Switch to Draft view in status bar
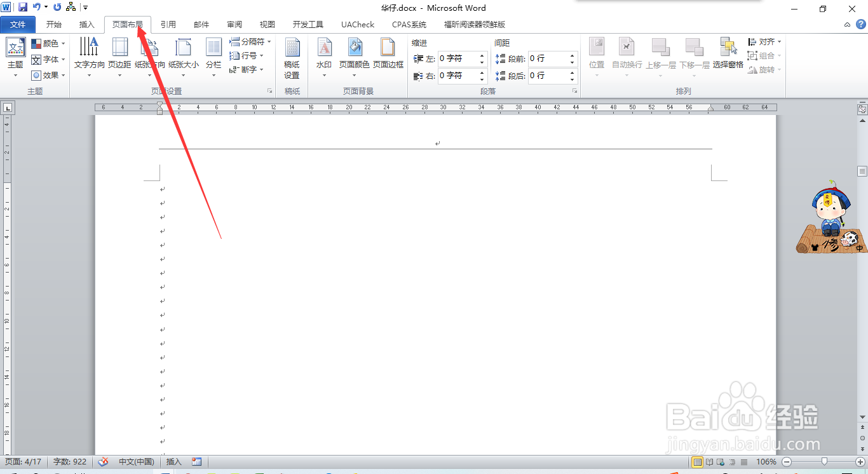Screen dimensions: 868x474 [744, 462]
